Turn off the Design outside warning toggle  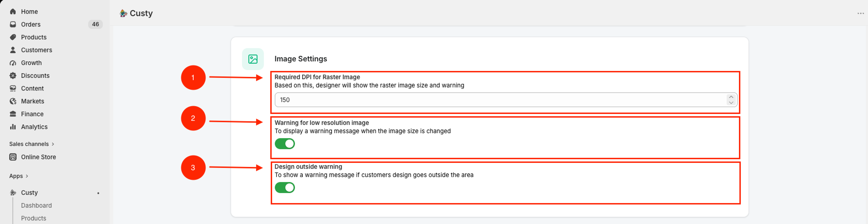pyautogui.click(x=285, y=188)
